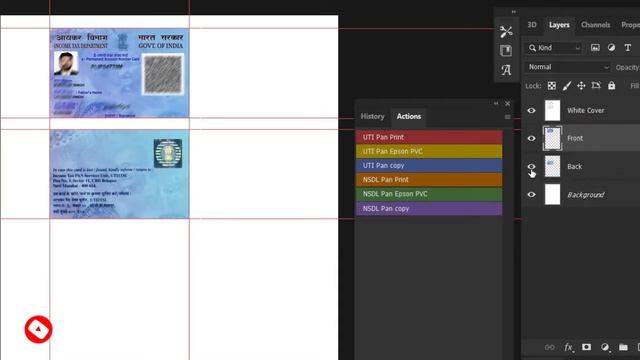Run the UTI Pan Epson PVC action
Screen dimensions: 640x360
[x=429, y=151]
